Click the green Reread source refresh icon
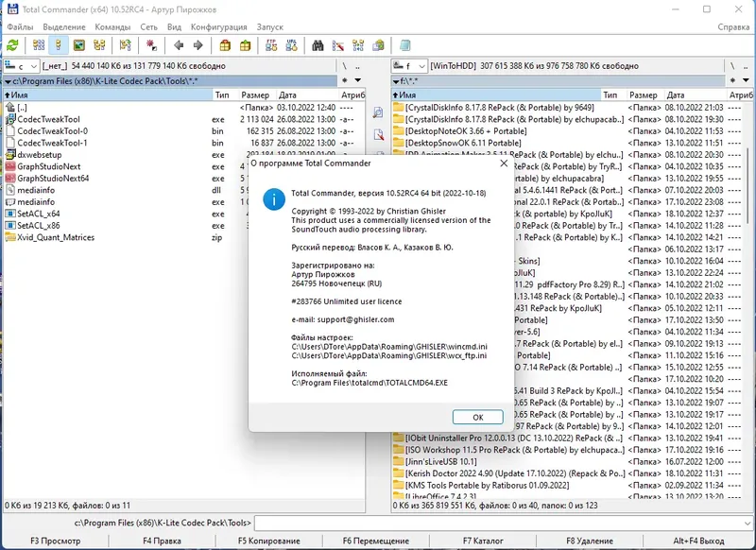This screenshot has height=550, width=756. point(12,45)
